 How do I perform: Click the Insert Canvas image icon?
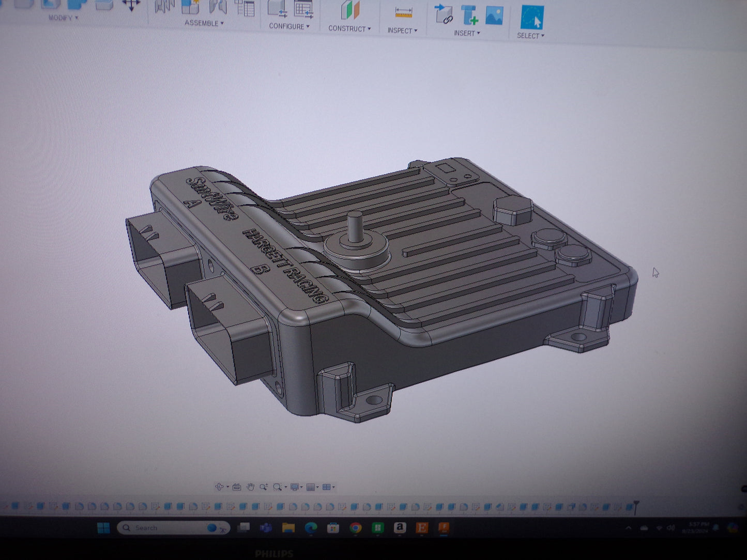coord(494,15)
